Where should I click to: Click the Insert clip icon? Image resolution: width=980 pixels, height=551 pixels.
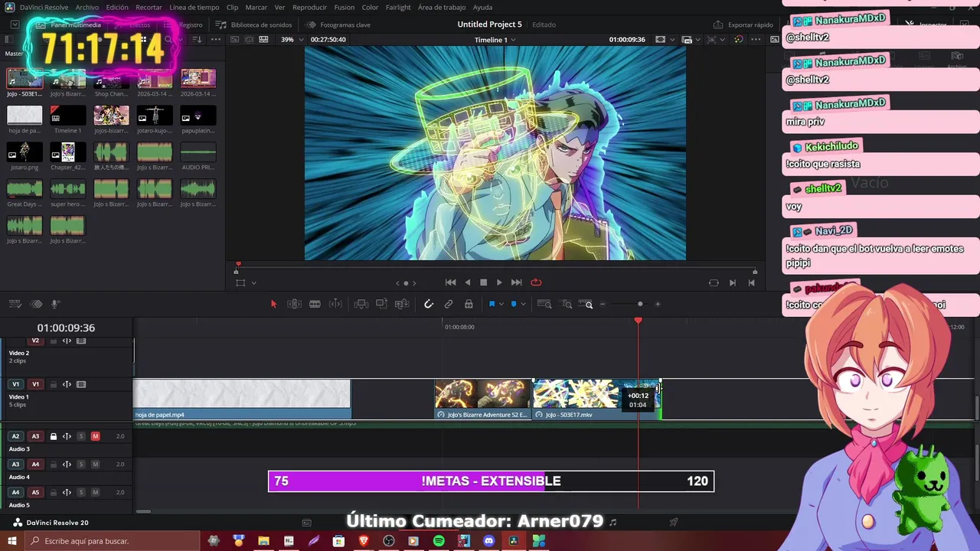click(361, 304)
